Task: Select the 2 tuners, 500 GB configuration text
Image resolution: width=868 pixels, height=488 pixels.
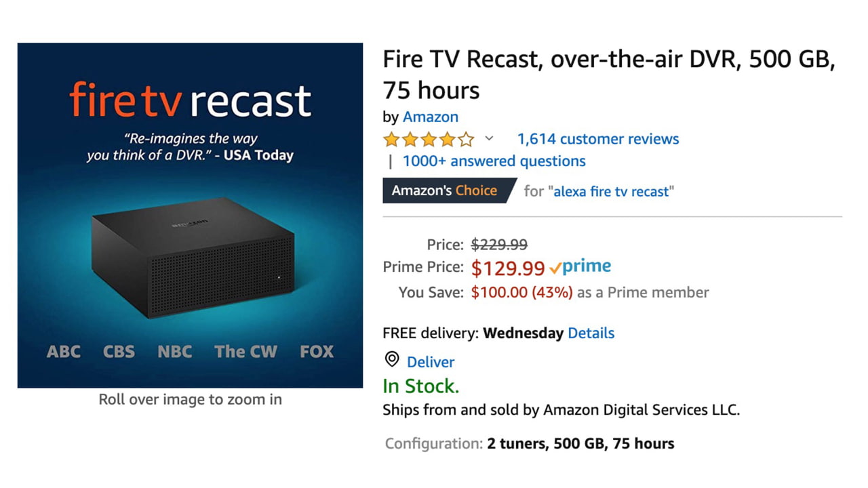Action: coord(580,443)
